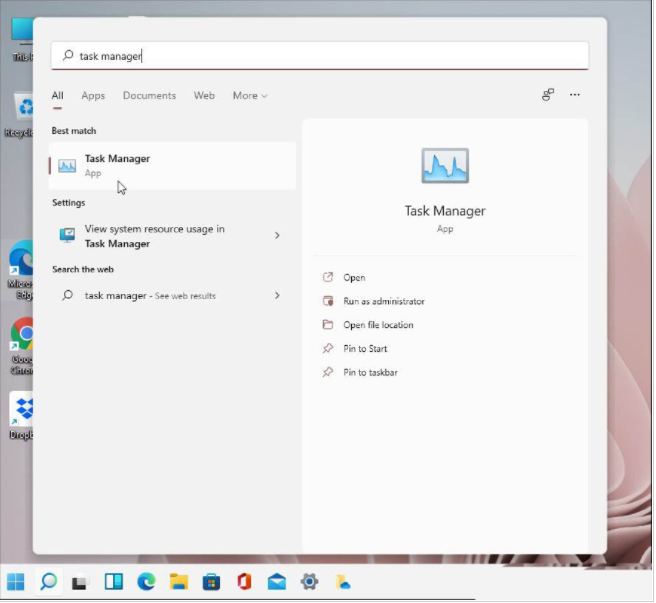Launch Microsoft Edge from the taskbar

click(x=146, y=581)
